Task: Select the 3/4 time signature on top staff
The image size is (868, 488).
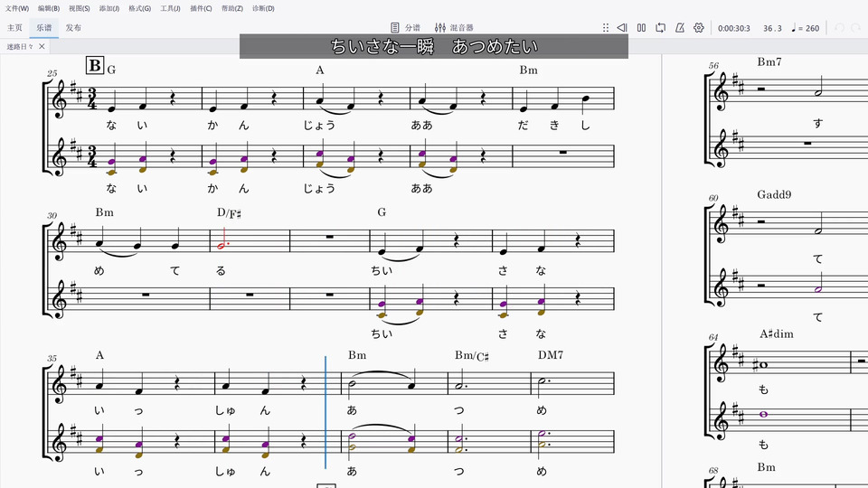Action: click(x=92, y=98)
